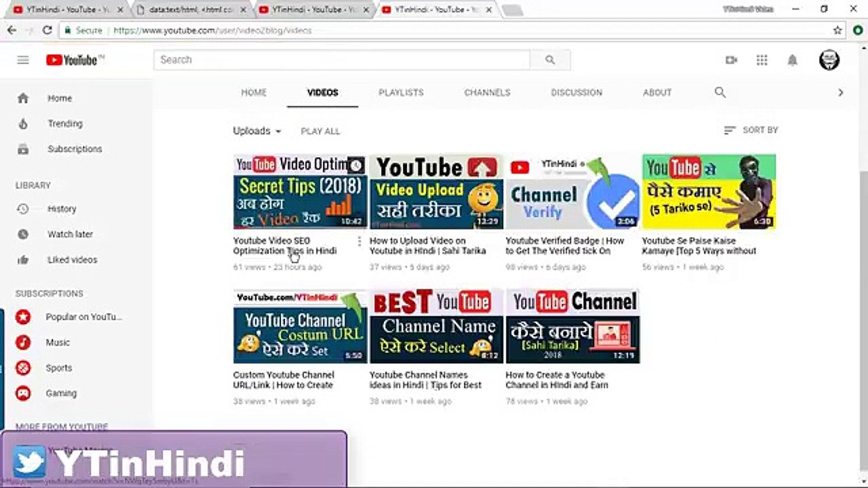Click the PLAY ALL button
The width and height of the screenshot is (868, 488).
[320, 131]
